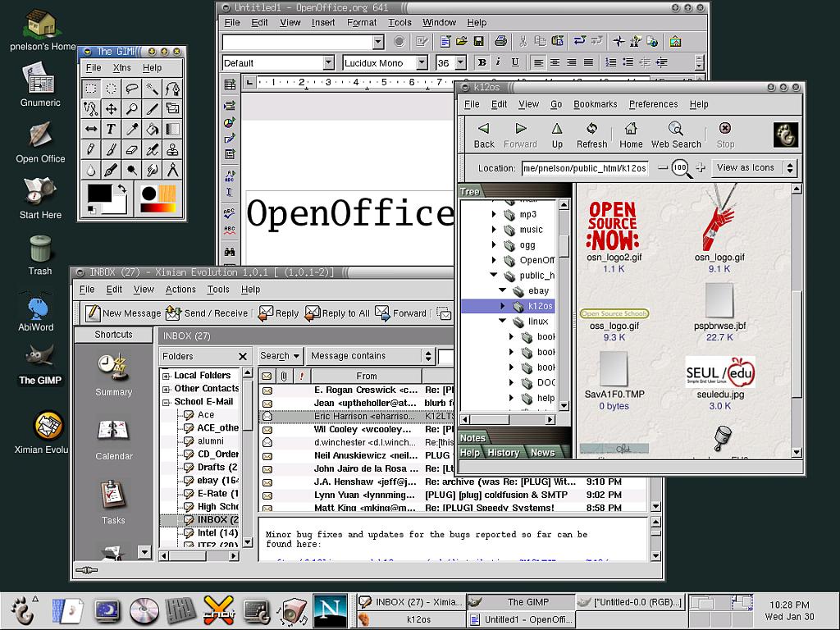This screenshot has width=840, height=630.
Task: Toggle numbering list in OpenOffice toolbar
Action: point(610,62)
